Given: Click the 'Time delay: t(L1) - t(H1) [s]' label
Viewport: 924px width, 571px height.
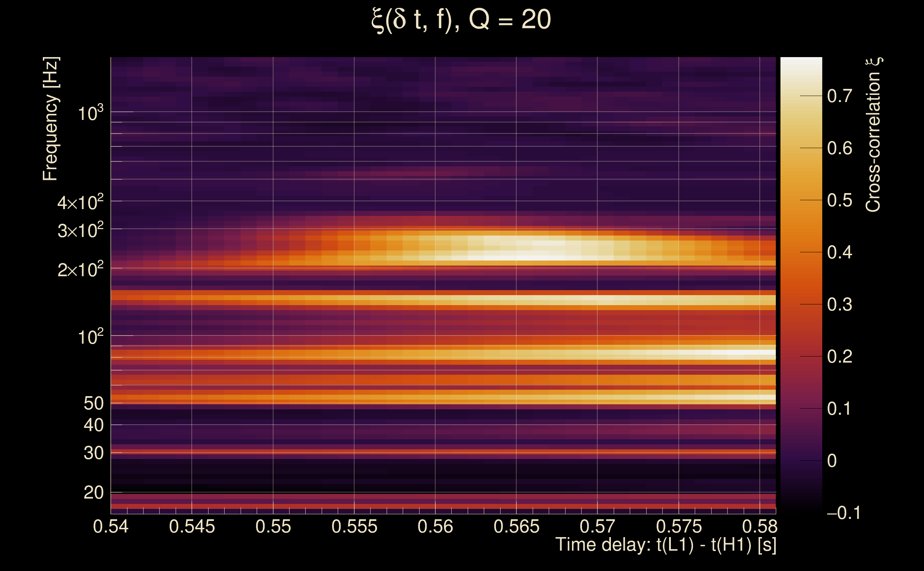Looking at the screenshot, I should coord(666,545).
